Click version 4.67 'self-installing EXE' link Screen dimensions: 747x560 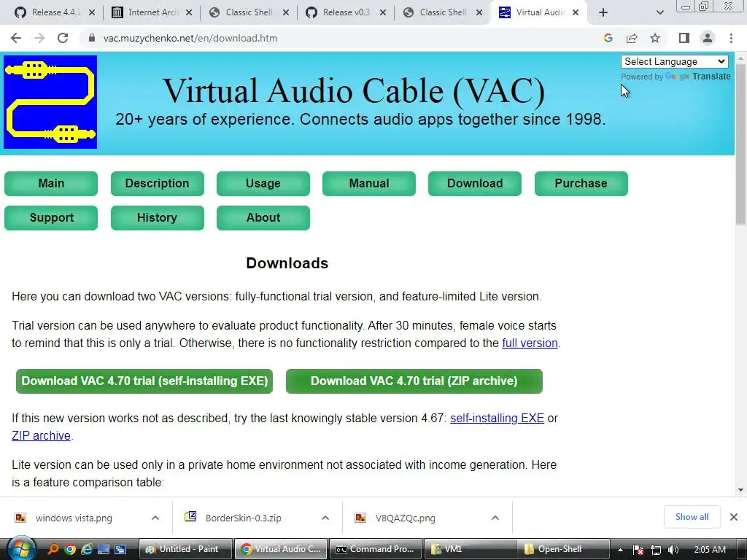[497, 418]
